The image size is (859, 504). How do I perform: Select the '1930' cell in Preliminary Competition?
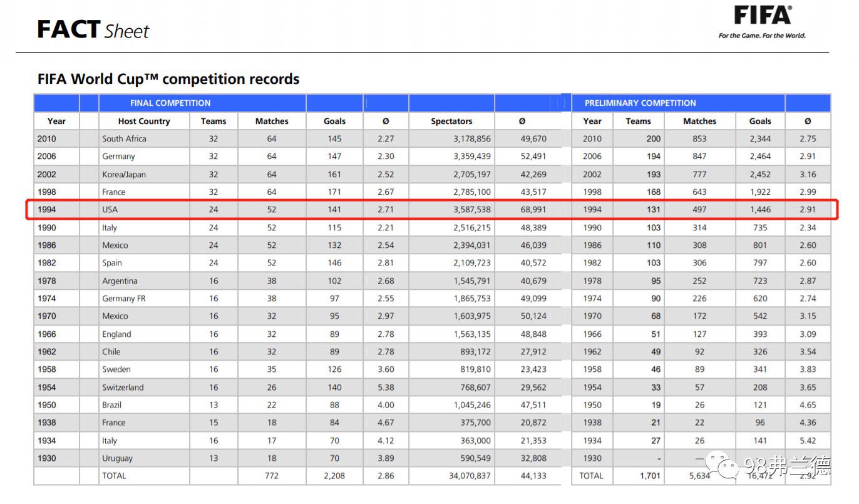point(592,458)
